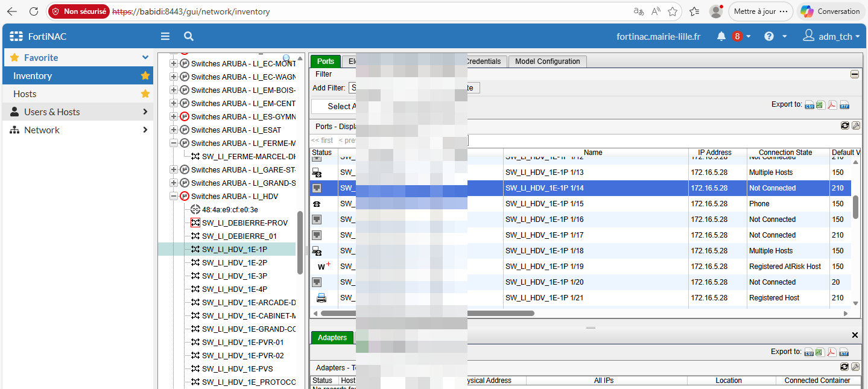The height and width of the screenshot is (389, 868).
Task: Export Ports list to CSV
Action: tap(809, 105)
